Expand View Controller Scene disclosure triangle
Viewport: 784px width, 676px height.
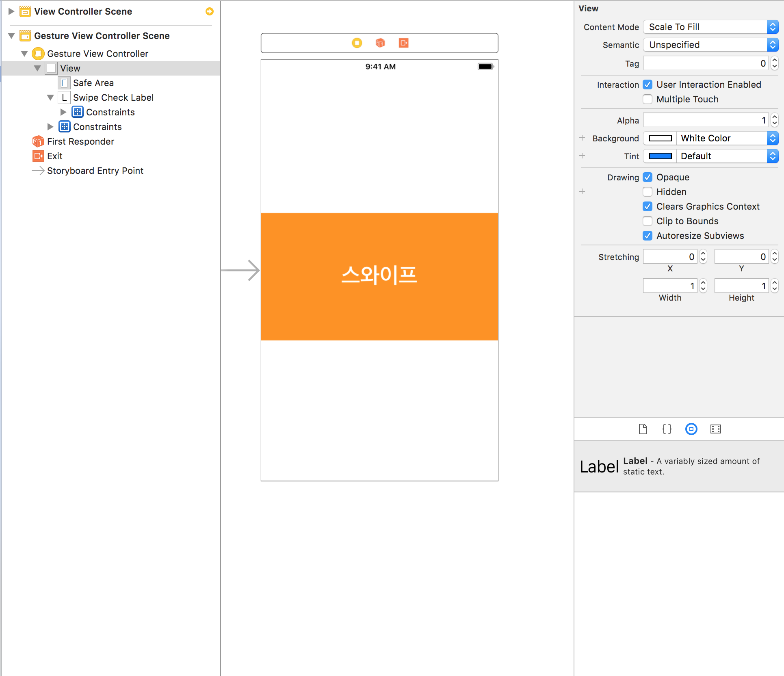[x=11, y=11]
